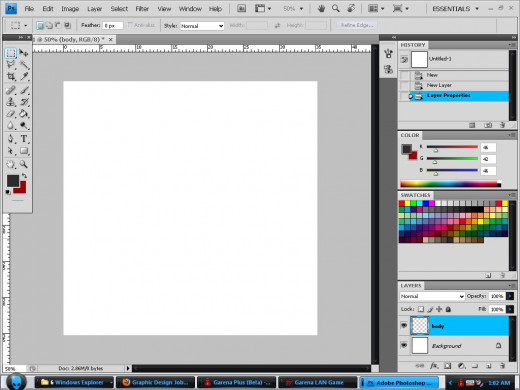
Task: Open the Edit menu
Action: [48, 9]
